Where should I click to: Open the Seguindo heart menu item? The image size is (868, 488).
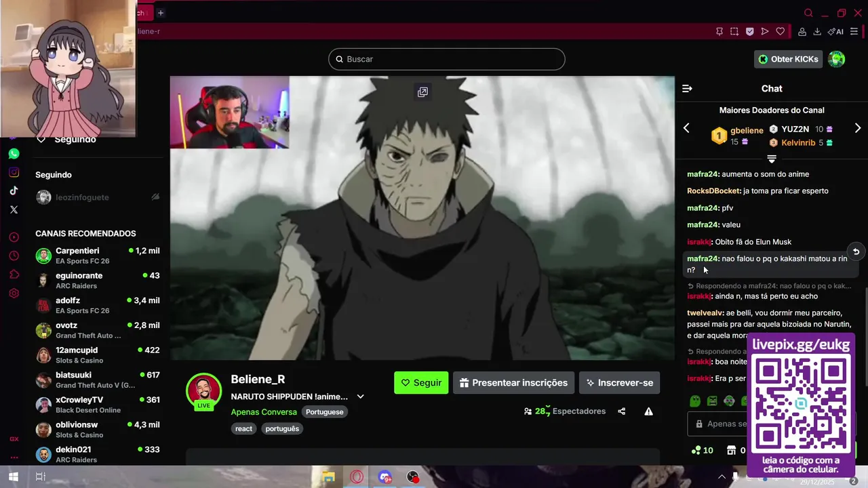pyautogui.click(x=68, y=139)
